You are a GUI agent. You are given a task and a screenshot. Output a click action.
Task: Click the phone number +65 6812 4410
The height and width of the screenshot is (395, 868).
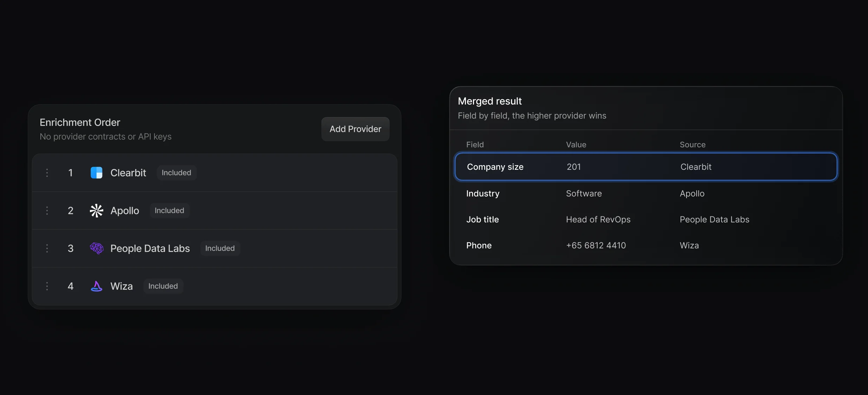[x=596, y=246]
